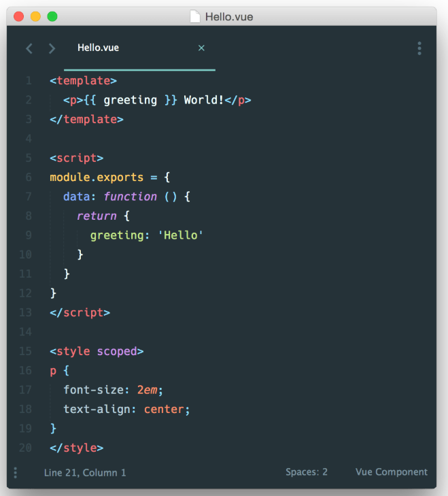The width and height of the screenshot is (448, 496).
Task: Open the Vue Component syntax selector
Action: [392, 472]
